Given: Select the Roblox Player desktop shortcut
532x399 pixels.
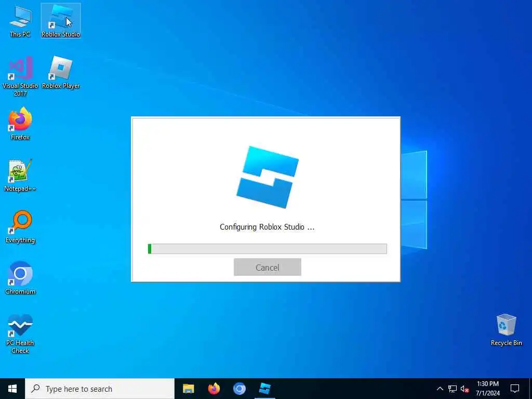Looking at the screenshot, I should coord(61,73).
